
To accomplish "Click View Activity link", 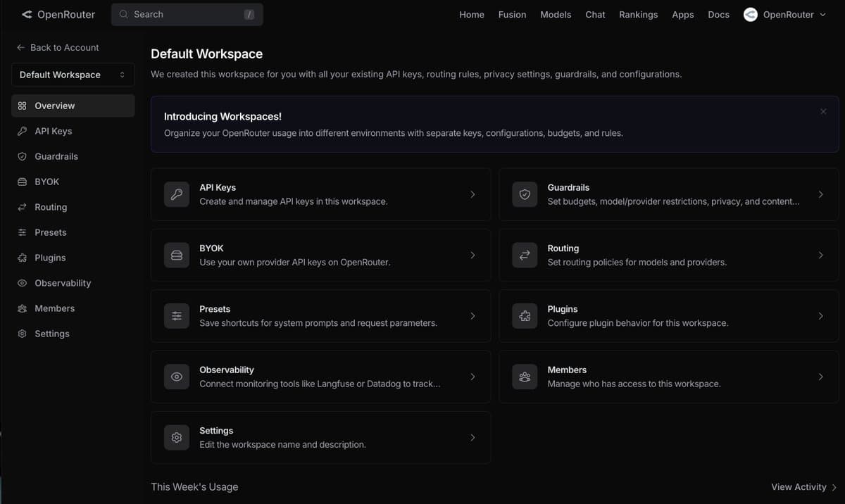I will pos(799,486).
